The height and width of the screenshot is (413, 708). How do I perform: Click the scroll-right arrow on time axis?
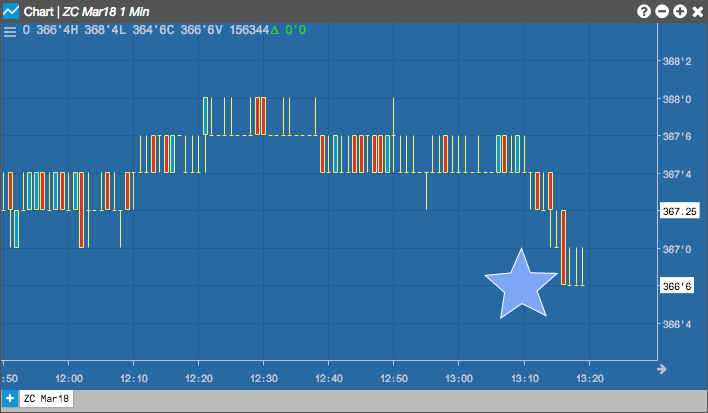click(x=661, y=369)
